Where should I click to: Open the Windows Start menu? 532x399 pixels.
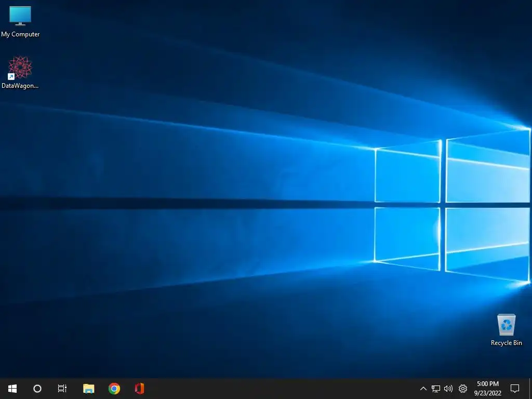pyautogui.click(x=12, y=389)
